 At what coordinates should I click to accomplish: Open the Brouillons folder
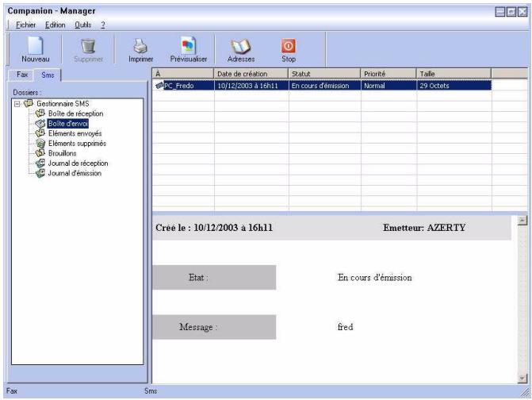63,153
